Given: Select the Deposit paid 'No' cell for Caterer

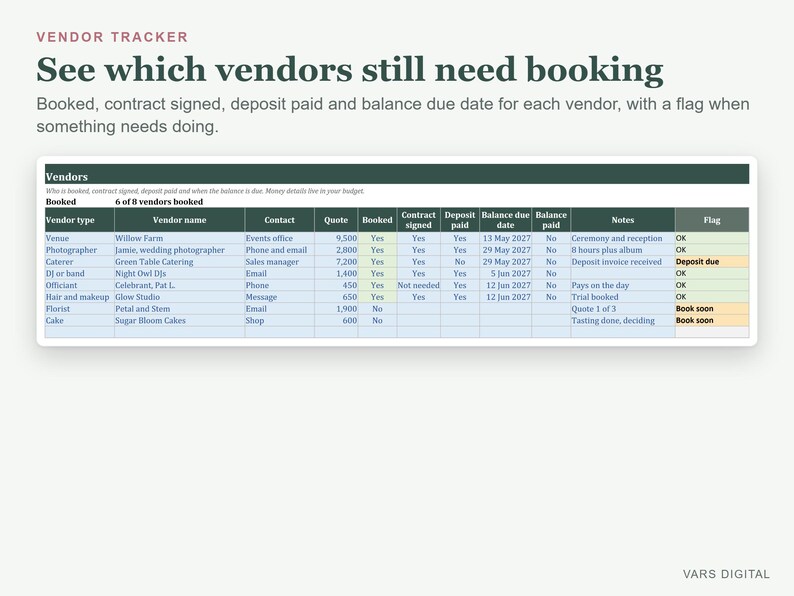Looking at the screenshot, I should click(x=460, y=262).
